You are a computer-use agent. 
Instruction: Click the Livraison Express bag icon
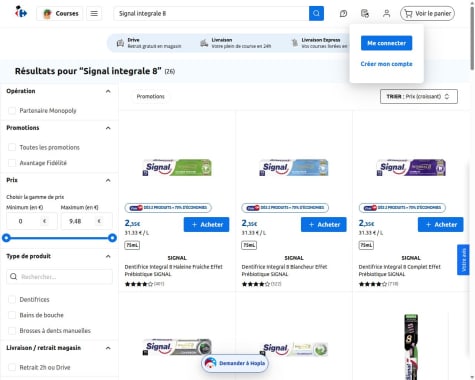click(x=295, y=43)
